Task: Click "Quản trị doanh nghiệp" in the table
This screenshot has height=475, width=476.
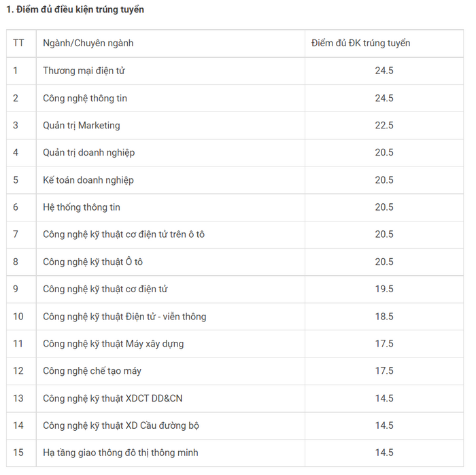Action: pyautogui.click(x=88, y=152)
